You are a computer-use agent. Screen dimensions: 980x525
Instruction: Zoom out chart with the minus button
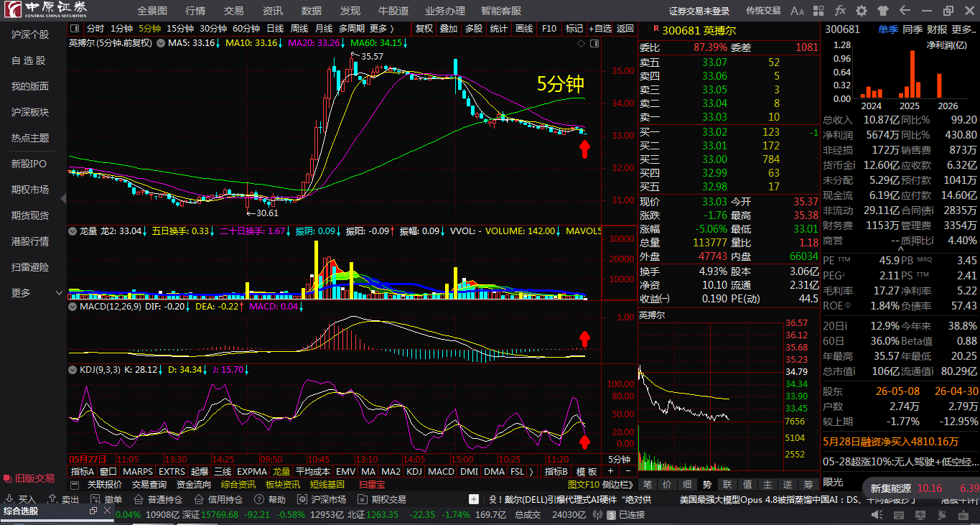tap(628, 472)
